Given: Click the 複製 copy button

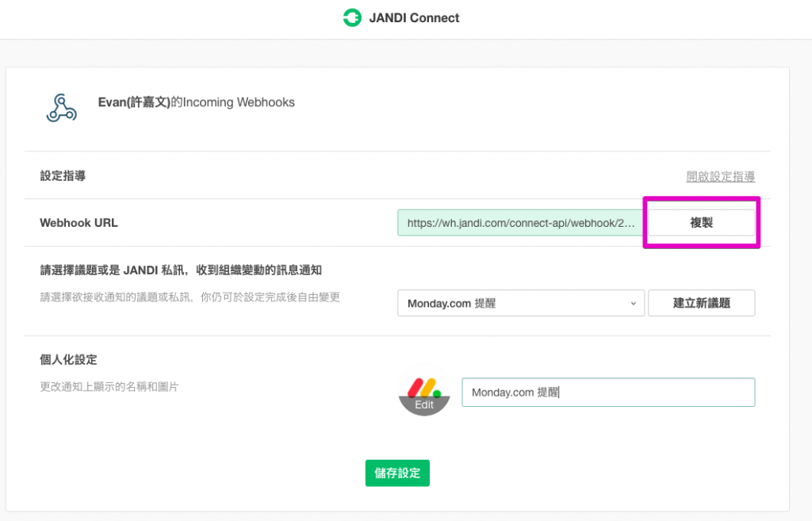Looking at the screenshot, I should pyautogui.click(x=701, y=223).
